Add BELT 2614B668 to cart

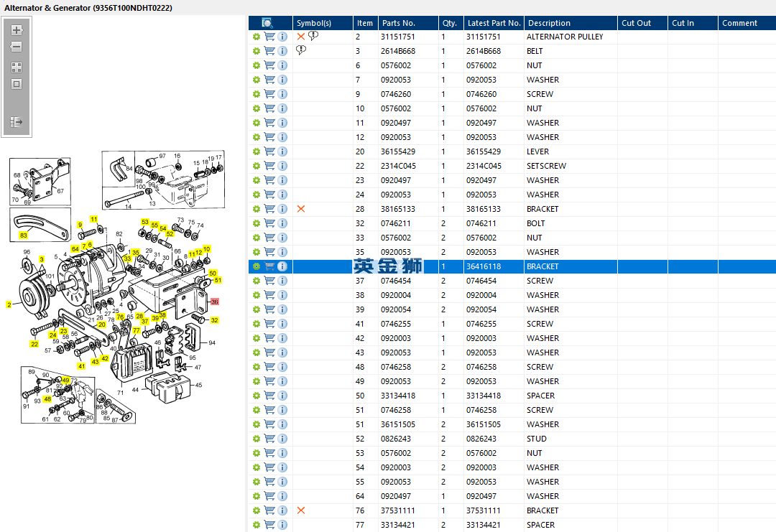pyautogui.click(x=269, y=51)
